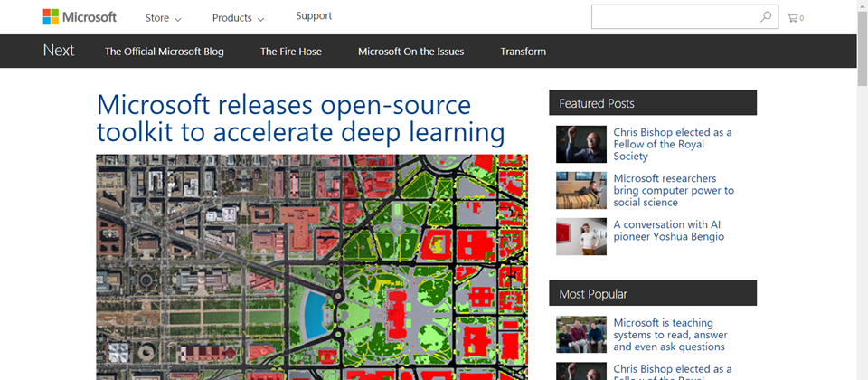Screen dimensions: 868x380
Task: Open The Fire Hose section
Action: (x=291, y=52)
